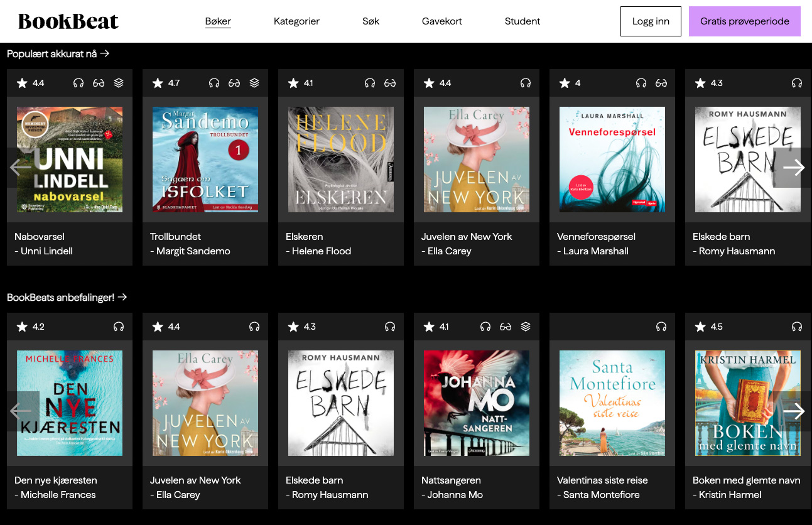The height and width of the screenshot is (525, 812).
Task: Click the author text '- Johanna Mo'
Action: (x=452, y=495)
